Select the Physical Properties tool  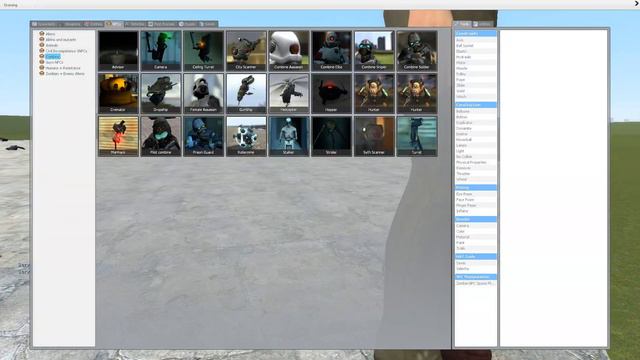point(476,162)
